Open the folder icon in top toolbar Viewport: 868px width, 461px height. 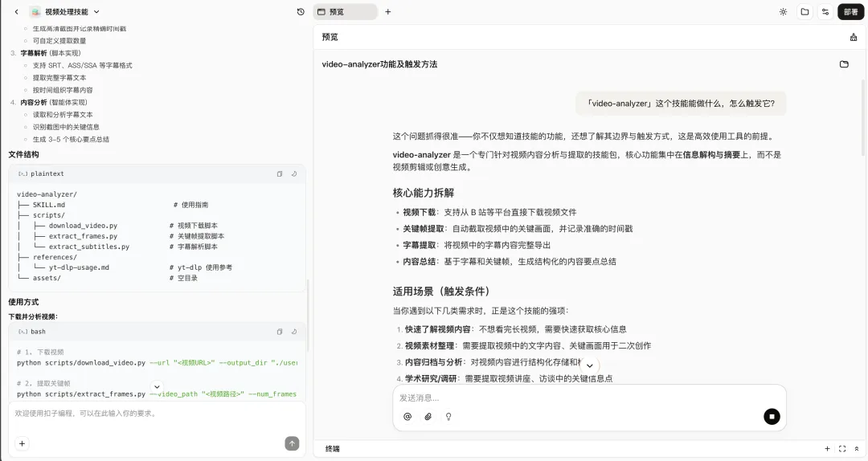click(x=805, y=12)
